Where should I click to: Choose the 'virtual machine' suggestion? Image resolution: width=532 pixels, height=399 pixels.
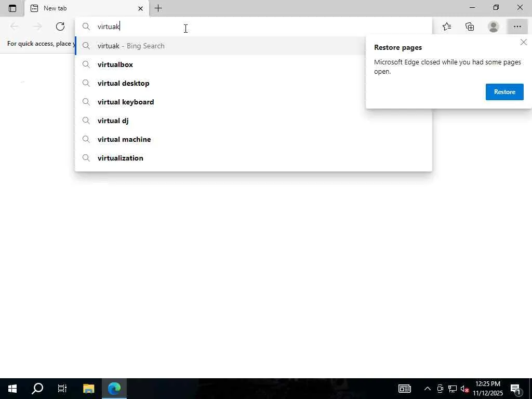[x=254, y=139]
